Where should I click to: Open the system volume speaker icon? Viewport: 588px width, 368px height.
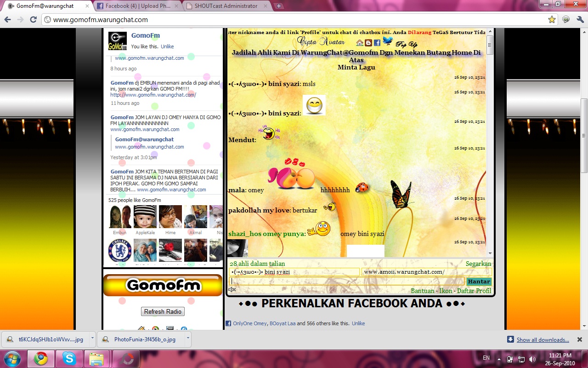pos(532,359)
